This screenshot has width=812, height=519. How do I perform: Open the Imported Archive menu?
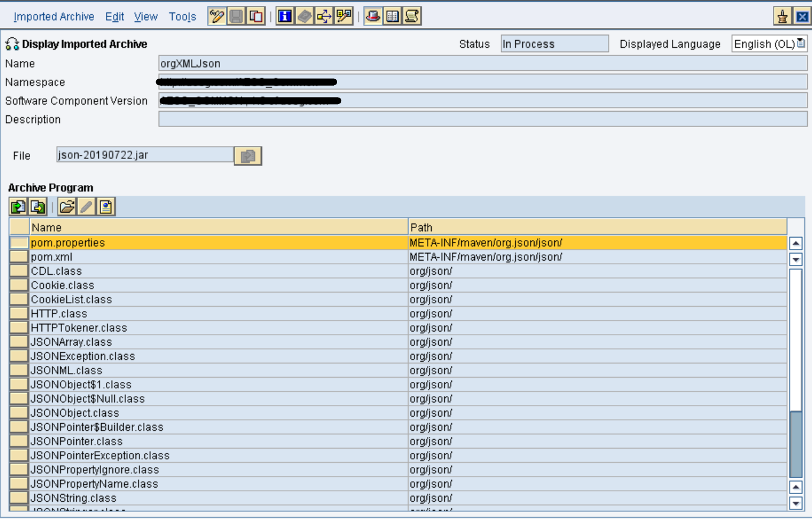click(54, 17)
